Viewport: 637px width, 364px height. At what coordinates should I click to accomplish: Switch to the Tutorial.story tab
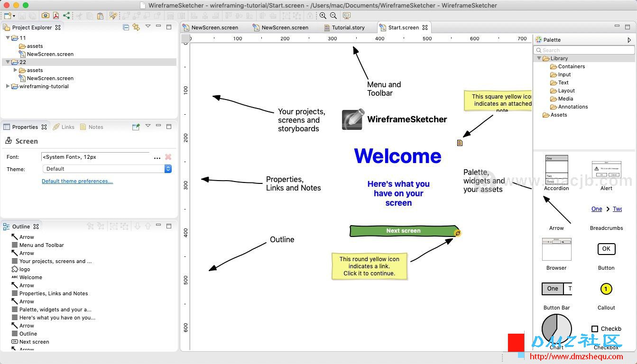345,27
